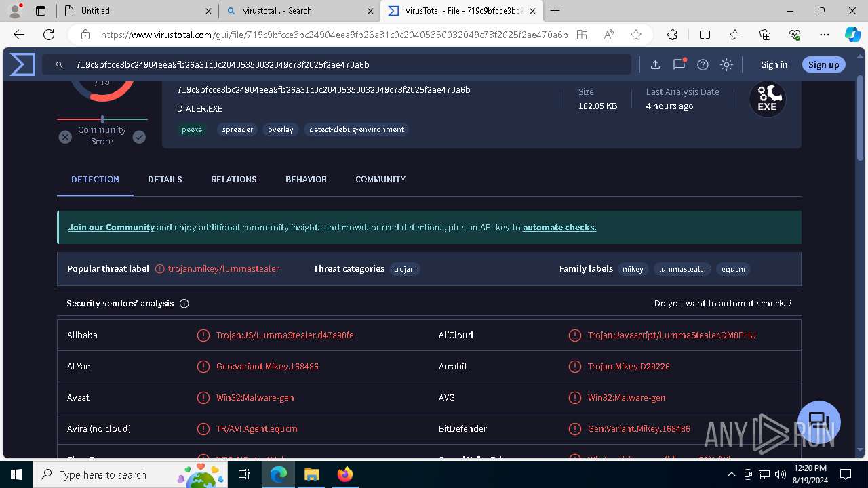Click Do you want to automate checks?
The height and width of the screenshot is (488, 868).
coord(723,304)
